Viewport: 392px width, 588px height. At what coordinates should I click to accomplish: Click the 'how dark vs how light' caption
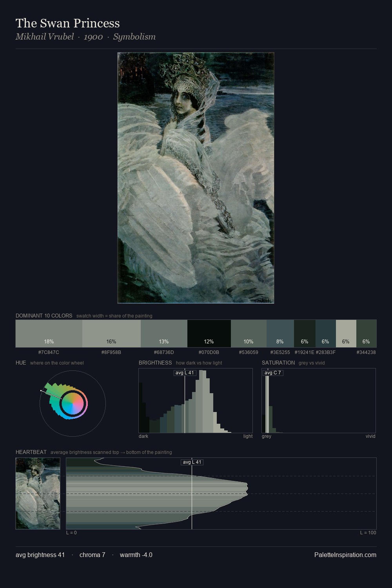pyautogui.click(x=199, y=363)
